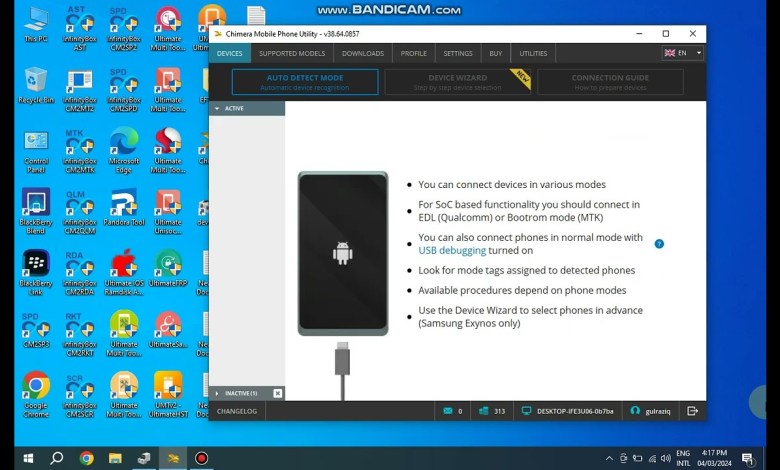780x470 pixels.
Task: Go to the Settings tab
Action: 458,53
